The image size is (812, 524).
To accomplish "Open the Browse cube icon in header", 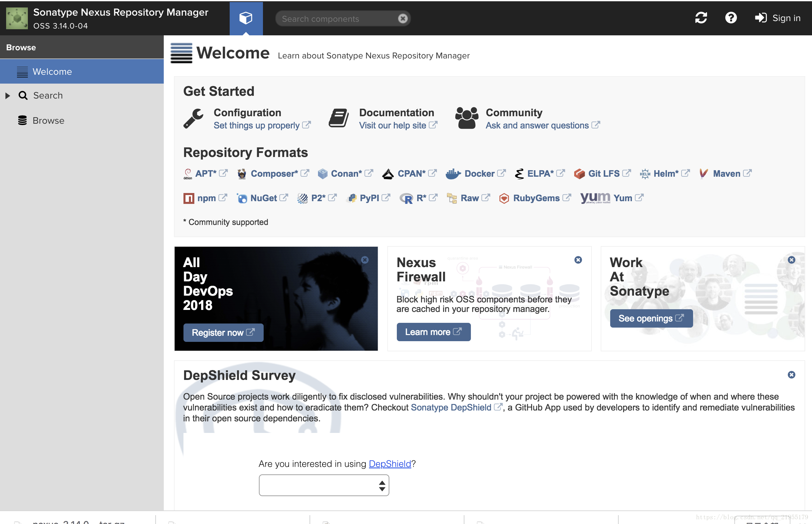I will coord(246,18).
